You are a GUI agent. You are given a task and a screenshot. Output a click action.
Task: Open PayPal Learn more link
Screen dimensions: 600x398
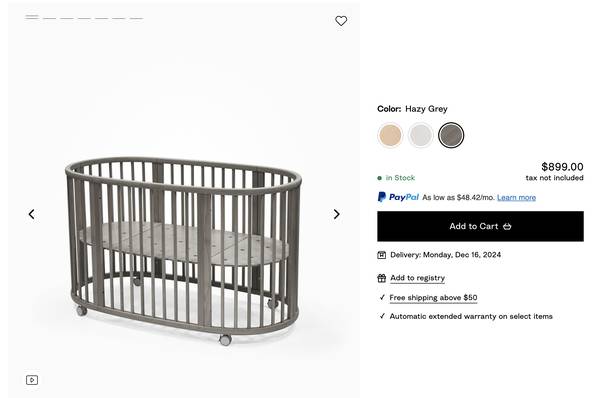click(x=516, y=197)
